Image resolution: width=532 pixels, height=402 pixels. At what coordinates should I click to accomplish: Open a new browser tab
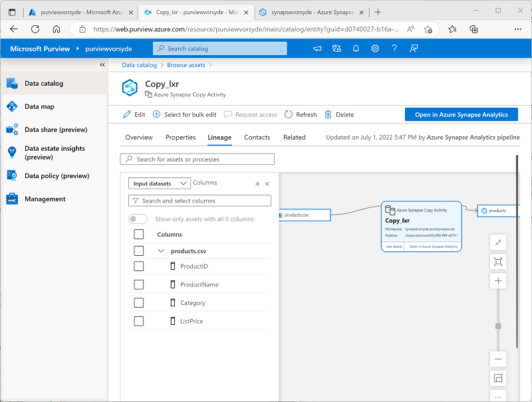tap(378, 12)
